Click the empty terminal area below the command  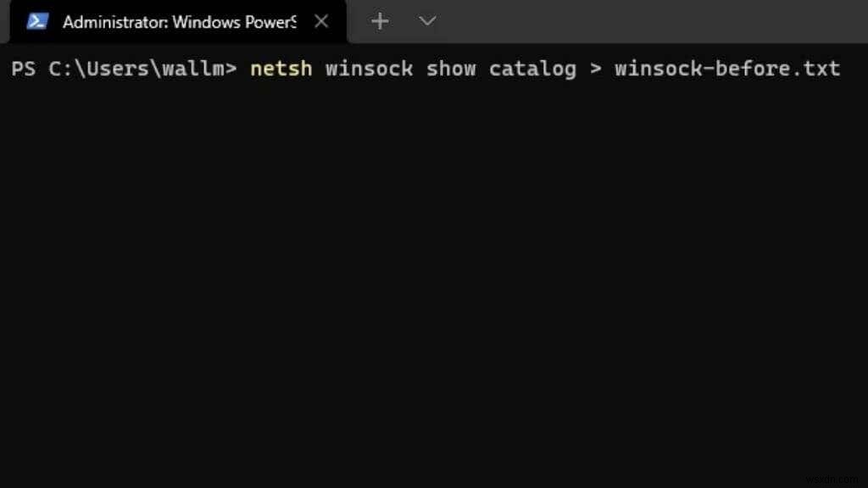point(424,271)
